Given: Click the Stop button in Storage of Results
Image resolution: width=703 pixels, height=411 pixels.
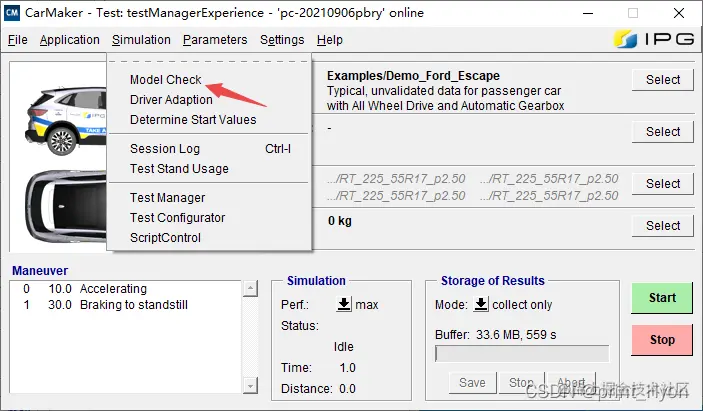Looking at the screenshot, I should pos(521,383).
